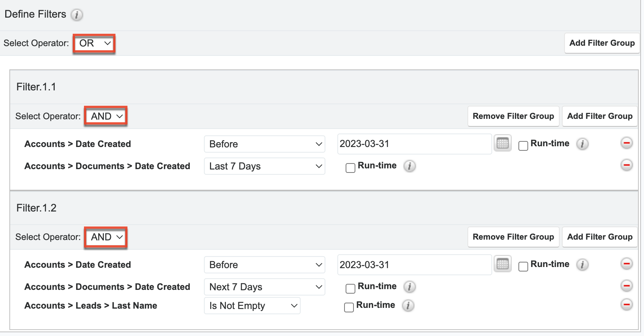The height and width of the screenshot is (336, 644).
Task: Remove the Accounts Date Created row in Filter.1.1
Action: click(x=626, y=143)
